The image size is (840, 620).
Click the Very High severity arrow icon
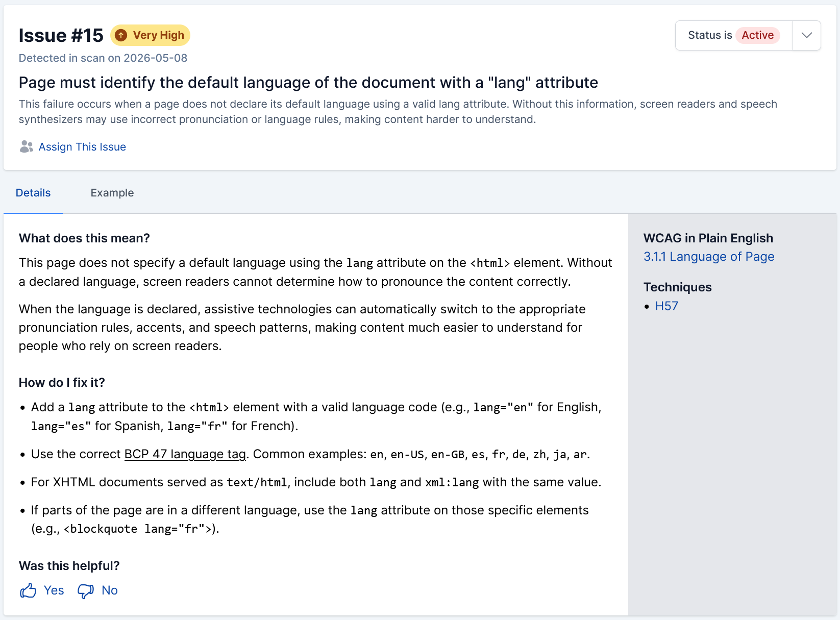tap(121, 35)
